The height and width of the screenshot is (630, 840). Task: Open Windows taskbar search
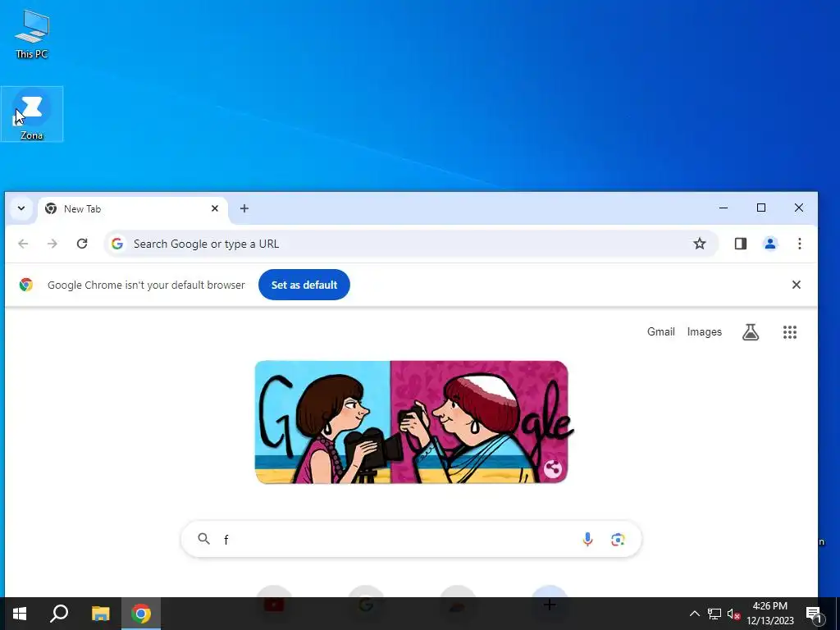[x=59, y=614]
